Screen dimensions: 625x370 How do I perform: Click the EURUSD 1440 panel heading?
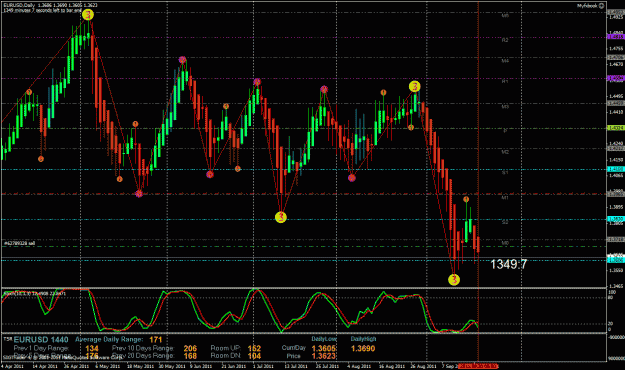click(41, 340)
